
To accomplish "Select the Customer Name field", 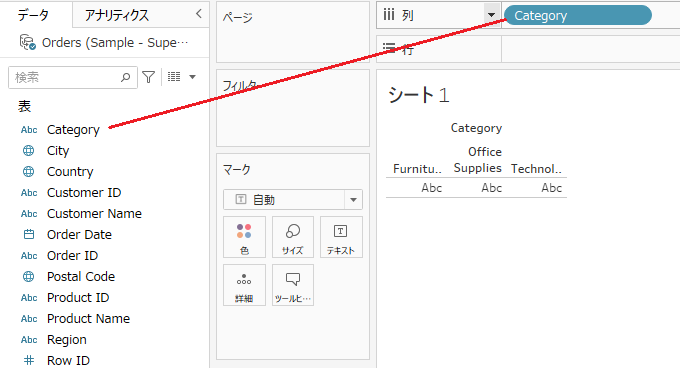I will 94,213.
